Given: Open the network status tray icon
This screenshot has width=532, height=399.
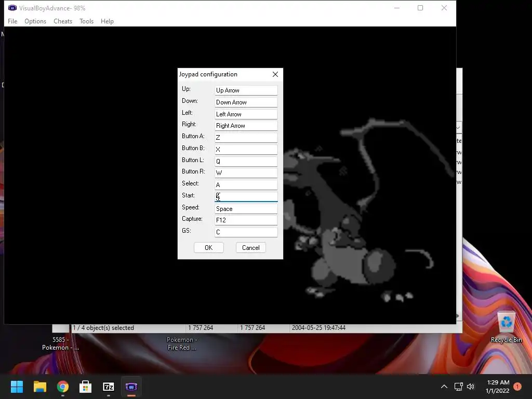Looking at the screenshot, I should tap(458, 387).
